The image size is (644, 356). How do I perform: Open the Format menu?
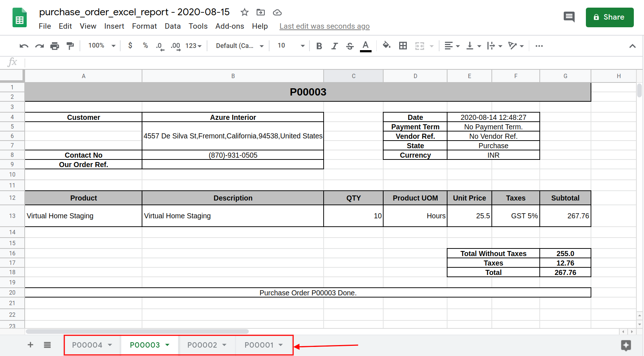click(144, 26)
